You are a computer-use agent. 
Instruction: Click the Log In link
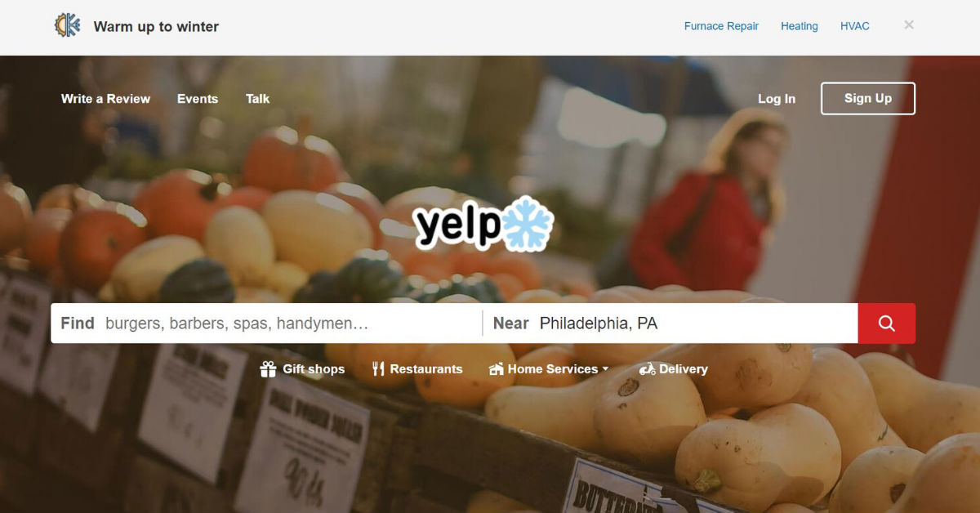coord(777,99)
